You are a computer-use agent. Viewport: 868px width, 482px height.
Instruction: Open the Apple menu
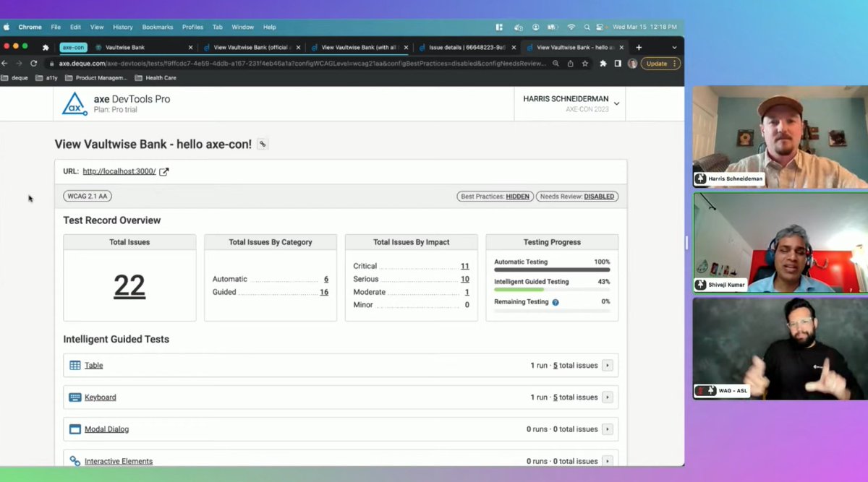[6, 27]
